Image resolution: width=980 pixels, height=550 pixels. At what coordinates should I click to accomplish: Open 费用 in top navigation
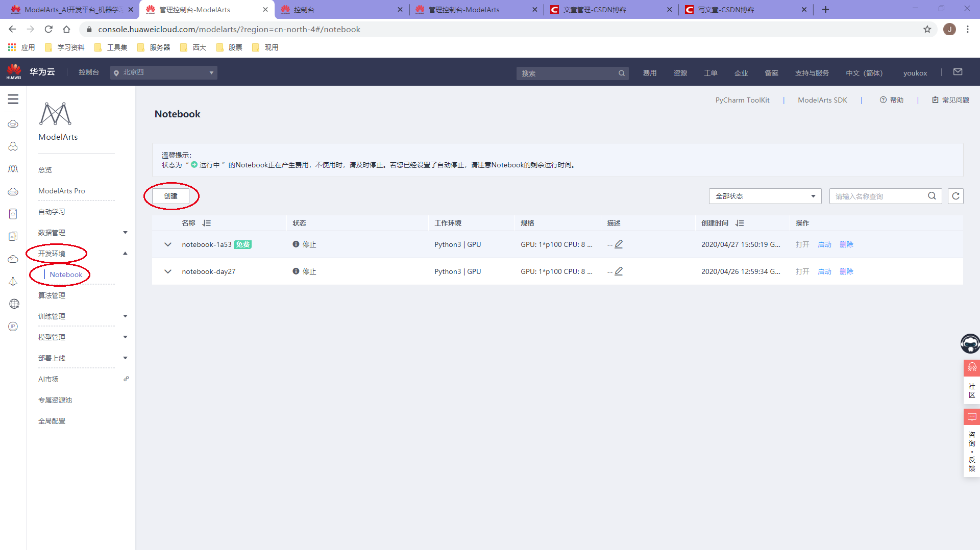click(650, 73)
